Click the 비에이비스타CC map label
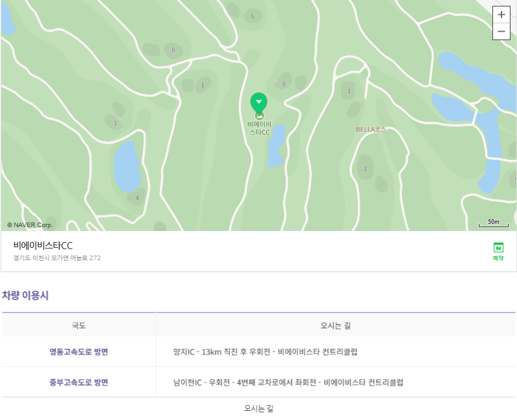This screenshot has height=420, width=517. pos(259,128)
